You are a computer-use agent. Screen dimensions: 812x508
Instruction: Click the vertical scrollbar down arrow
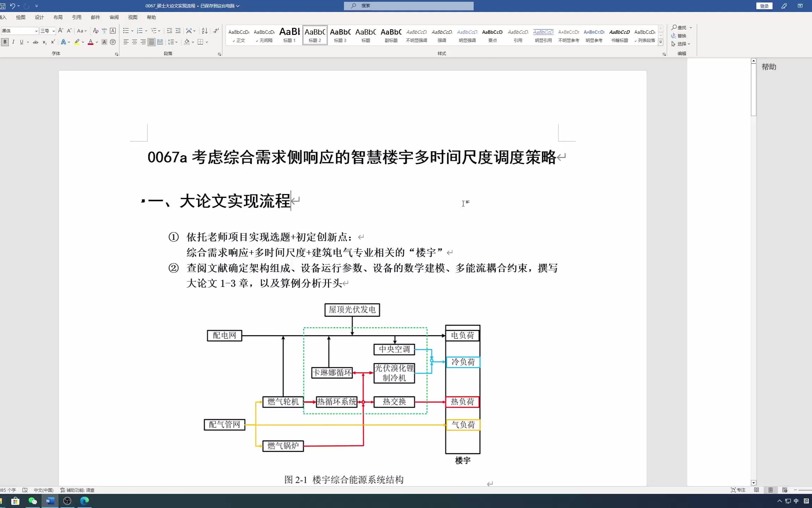(753, 483)
